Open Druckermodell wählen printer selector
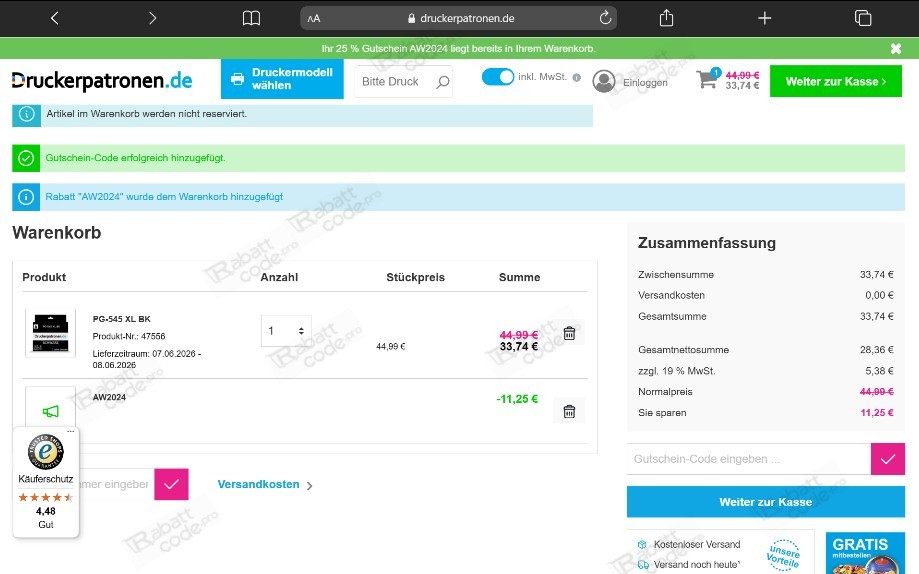Image resolution: width=919 pixels, height=574 pixels. pyautogui.click(x=282, y=79)
